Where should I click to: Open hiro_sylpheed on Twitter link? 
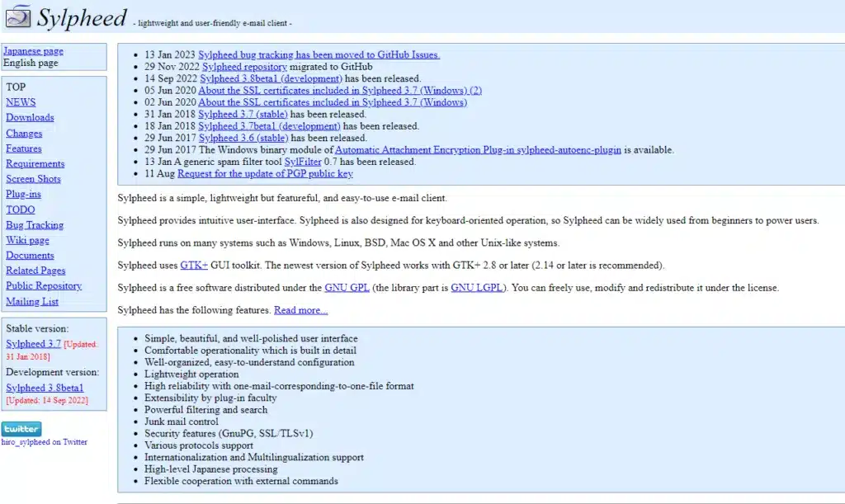pos(45,441)
